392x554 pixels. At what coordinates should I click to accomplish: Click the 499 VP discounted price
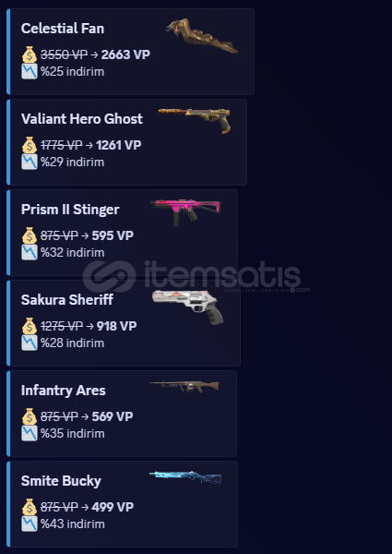(113, 507)
